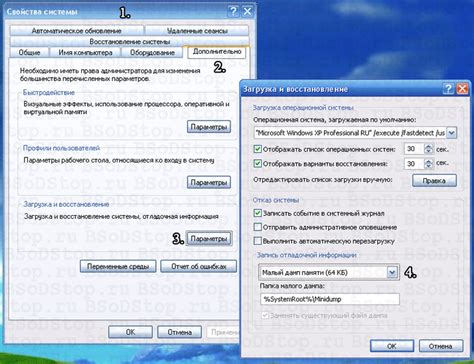Click Параметры under Загрузка и восстановление

tap(209, 239)
